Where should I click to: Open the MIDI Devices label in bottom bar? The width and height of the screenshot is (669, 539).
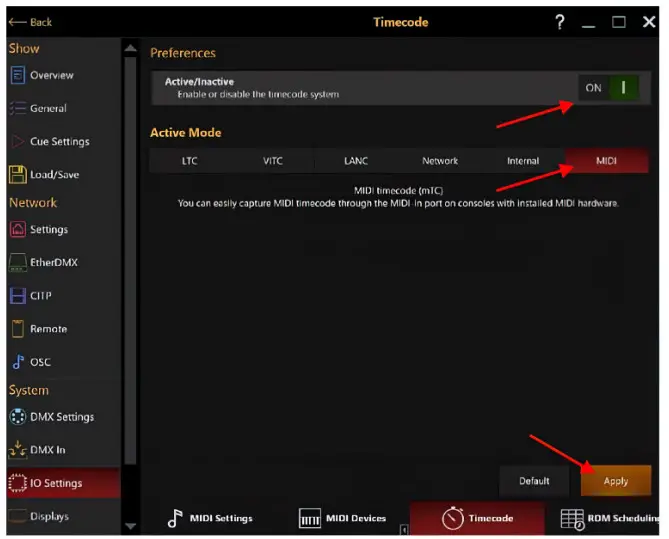[356, 518]
